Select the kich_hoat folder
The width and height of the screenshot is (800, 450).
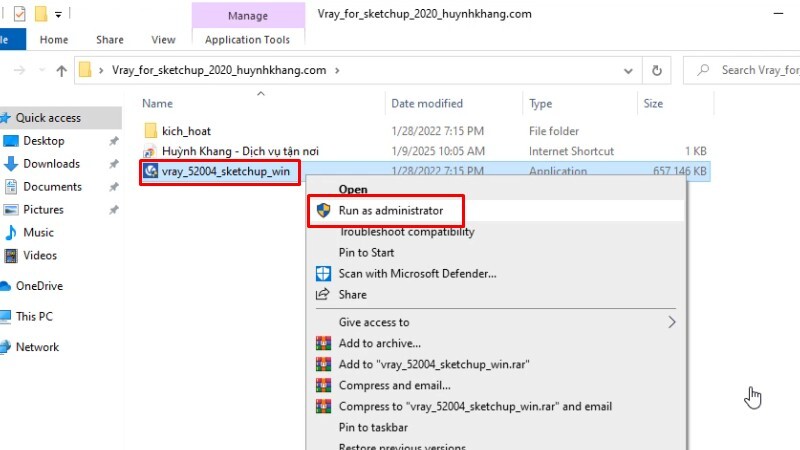[x=186, y=131]
